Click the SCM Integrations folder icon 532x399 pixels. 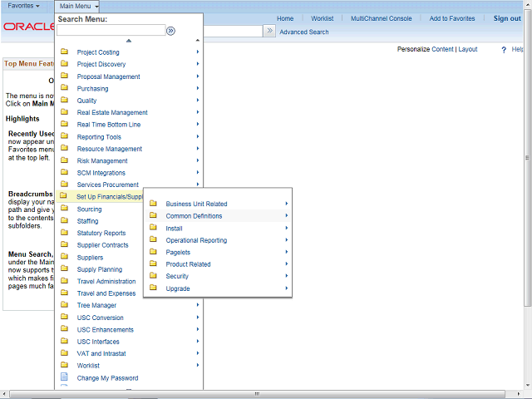pos(64,172)
